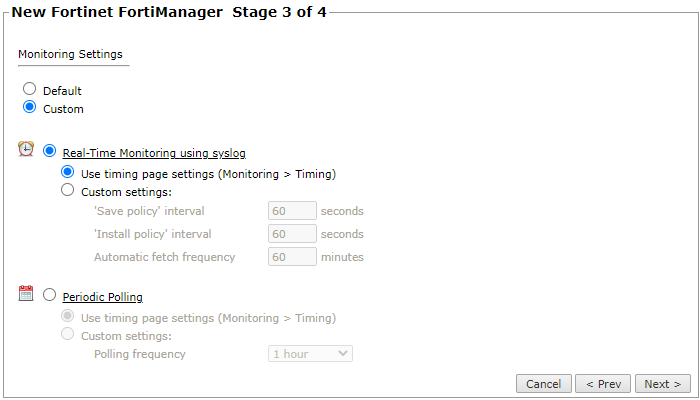Click the 'Save policy' interval field
Screen dimensions: 700x400
292,211
